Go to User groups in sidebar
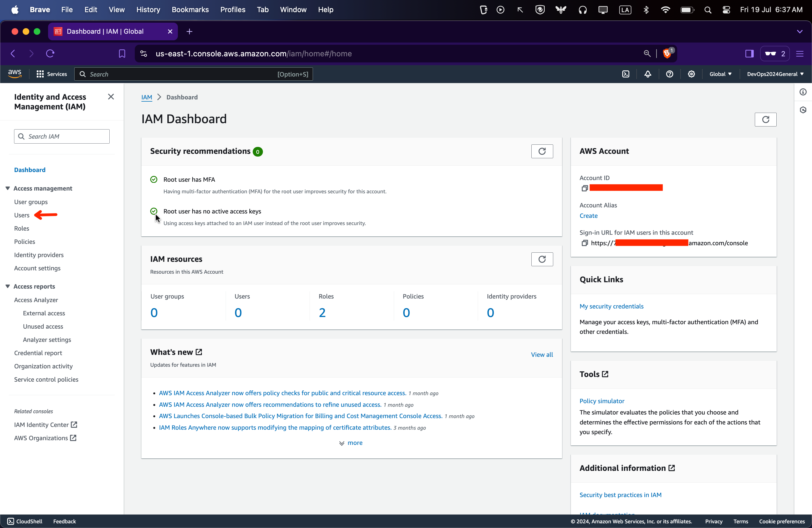The height and width of the screenshot is (528, 812). pos(31,202)
